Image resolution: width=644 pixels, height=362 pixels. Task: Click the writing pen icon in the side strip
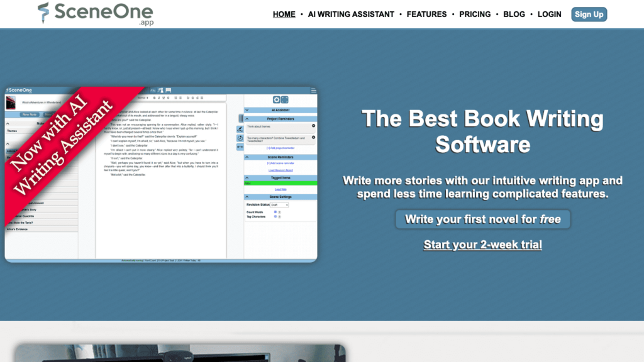point(240,129)
